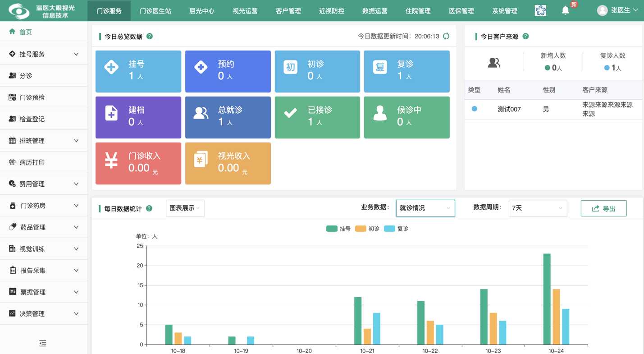The width and height of the screenshot is (644, 354).
Task: Click the 10-24 green 挂号 bar
Action: pos(547,299)
